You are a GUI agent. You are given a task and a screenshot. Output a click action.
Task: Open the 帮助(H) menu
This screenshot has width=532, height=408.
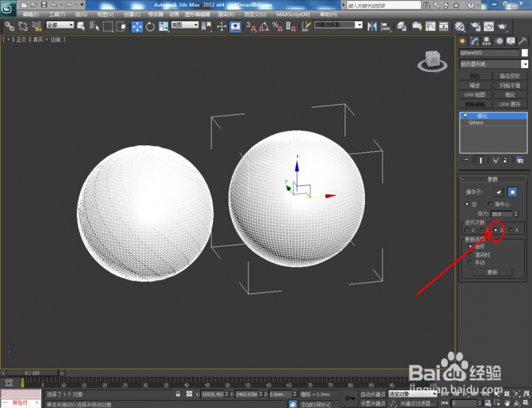click(x=328, y=14)
